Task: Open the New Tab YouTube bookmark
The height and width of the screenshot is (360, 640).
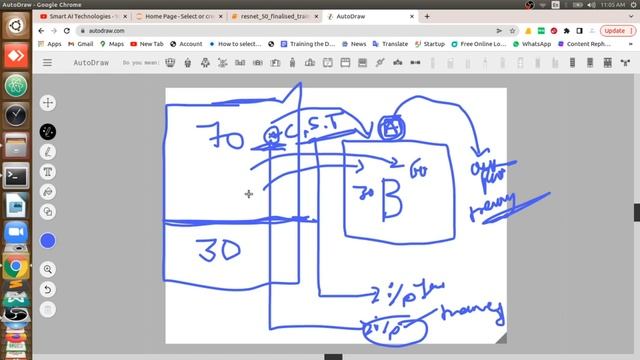Action: point(147,44)
